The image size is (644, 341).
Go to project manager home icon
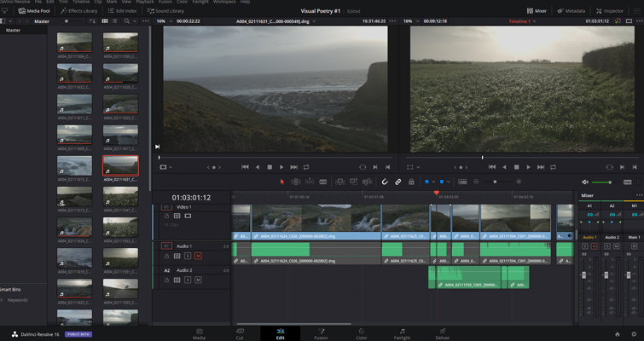617,333
